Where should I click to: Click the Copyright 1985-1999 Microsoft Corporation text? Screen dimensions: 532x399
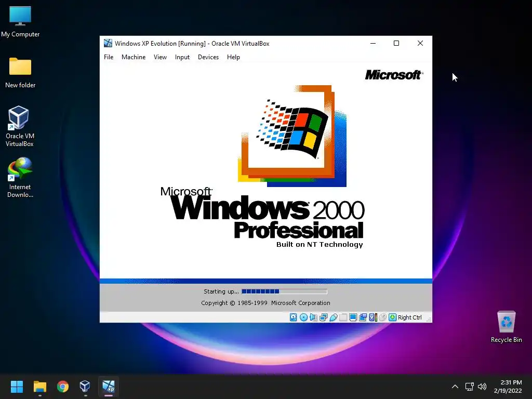point(265,303)
